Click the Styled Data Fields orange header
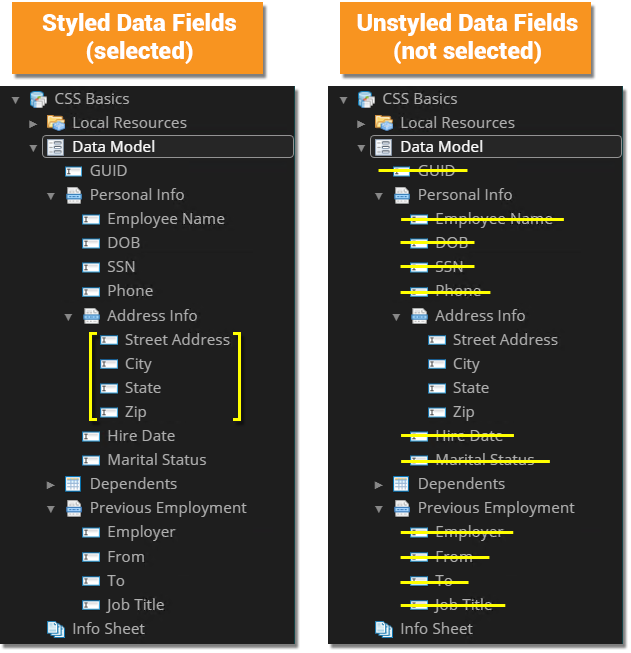This screenshot has width=631, height=653. pyautogui.click(x=139, y=37)
